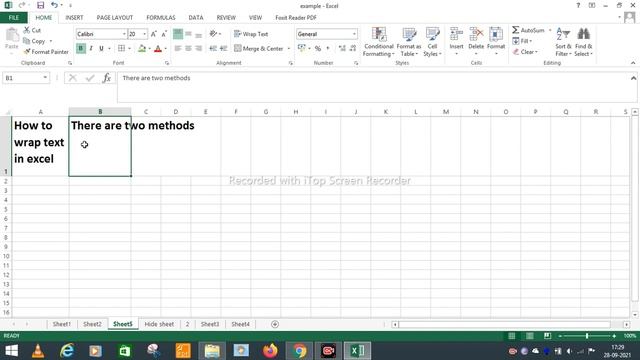Click the Cancel X in formula bar
Image resolution: width=640 pixels, height=360 pixels.
click(x=73, y=78)
